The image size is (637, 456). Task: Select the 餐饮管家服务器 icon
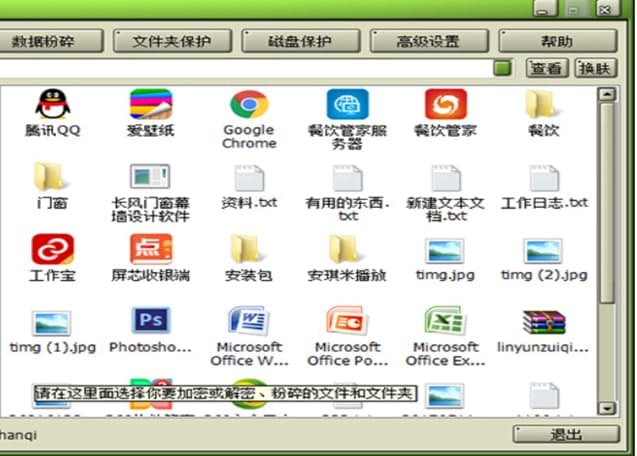[347, 104]
